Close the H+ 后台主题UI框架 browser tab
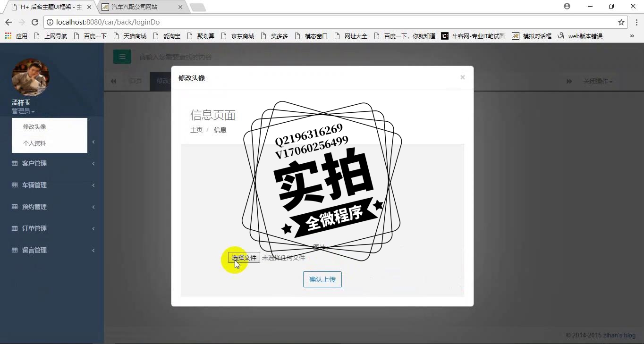This screenshot has height=344, width=644. point(89,7)
